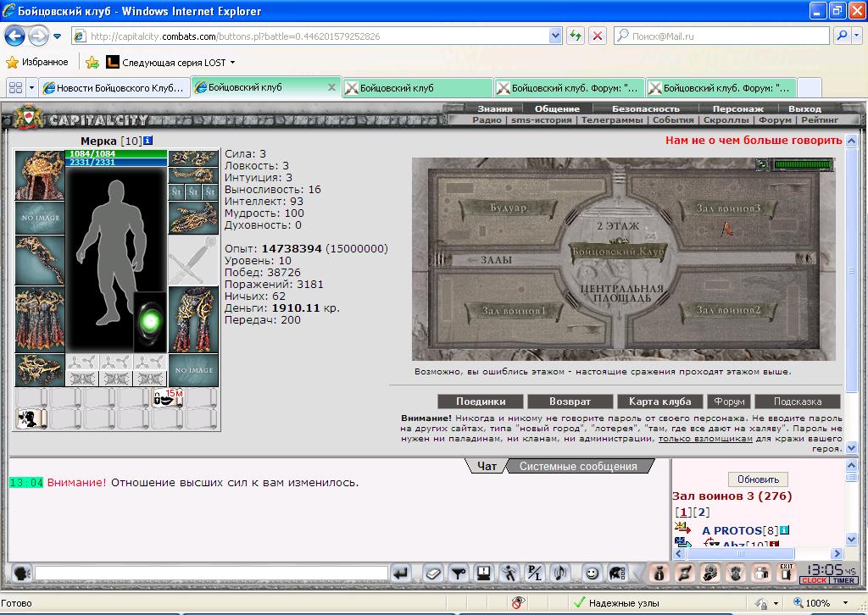Click the P/L translit icon
Image resolution: width=868 pixels, height=615 pixels.
[535, 573]
